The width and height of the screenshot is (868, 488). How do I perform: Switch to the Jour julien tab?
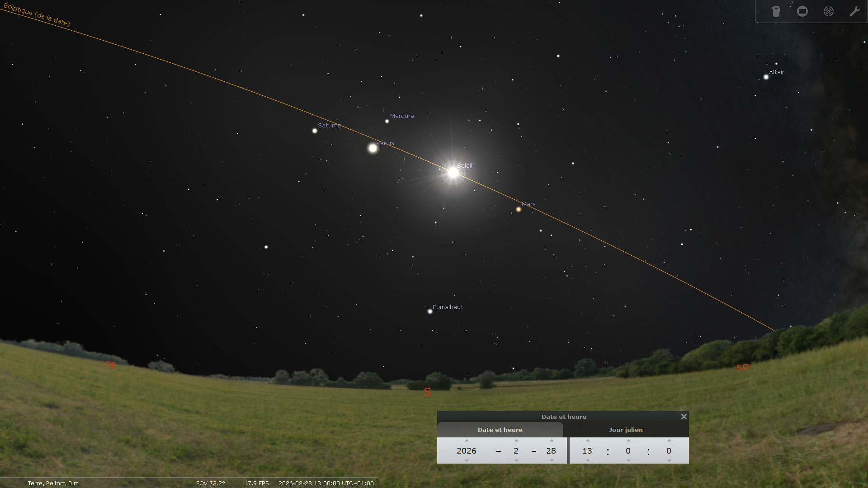point(626,430)
